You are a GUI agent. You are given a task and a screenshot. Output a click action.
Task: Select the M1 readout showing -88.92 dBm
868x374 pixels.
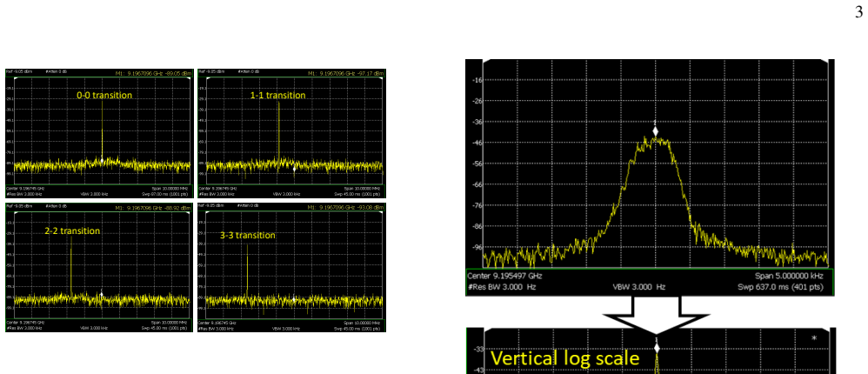[x=153, y=208]
